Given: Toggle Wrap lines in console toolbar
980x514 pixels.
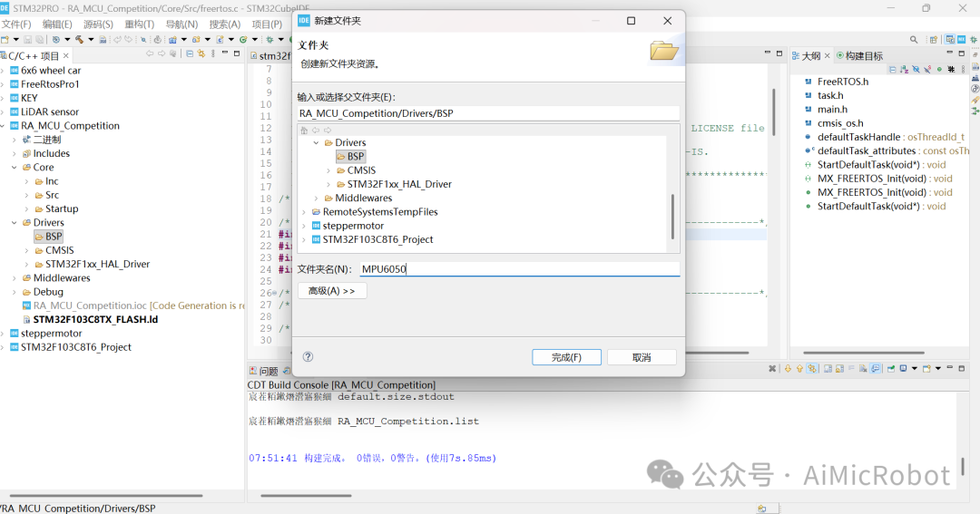Looking at the screenshot, I should tap(851, 368).
